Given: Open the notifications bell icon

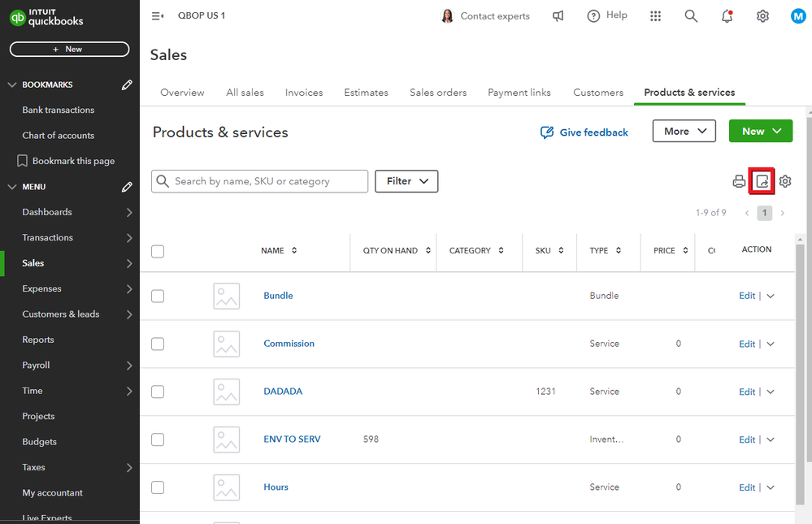Looking at the screenshot, I should tap(726, 16).
